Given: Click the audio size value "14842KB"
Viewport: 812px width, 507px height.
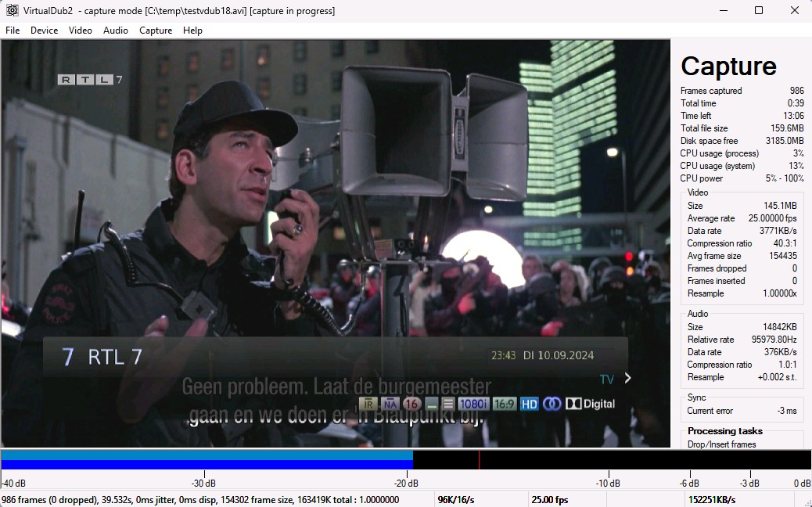Looking at the screenshot, I should pos(779,327).
